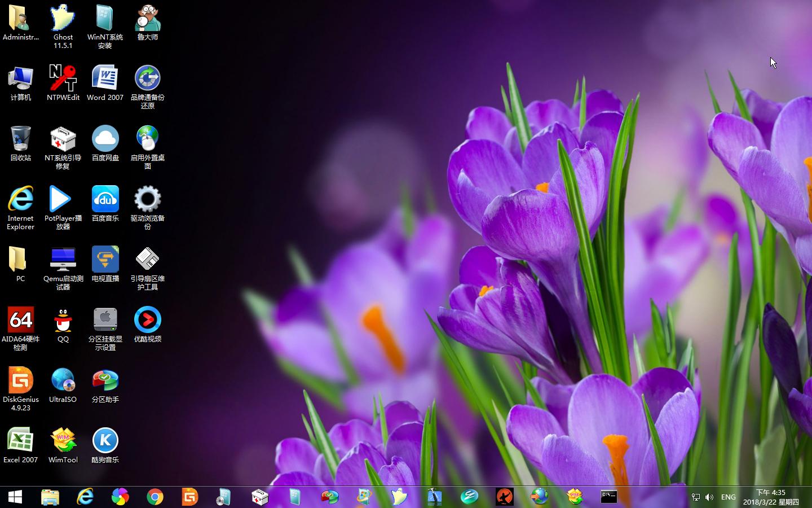Launch 百度网盘 cloud icon
812x508 pixels.
click(105, 144)
